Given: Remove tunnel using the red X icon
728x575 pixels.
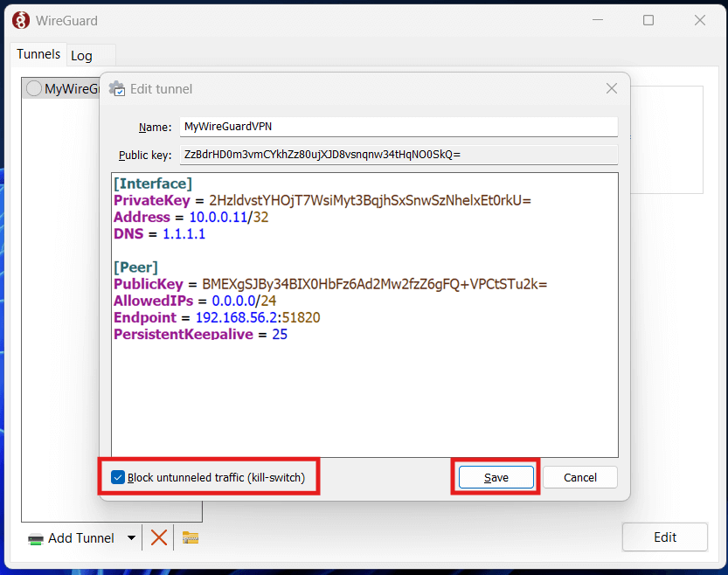Looking at the screenshot, I should tap(158, 537).
